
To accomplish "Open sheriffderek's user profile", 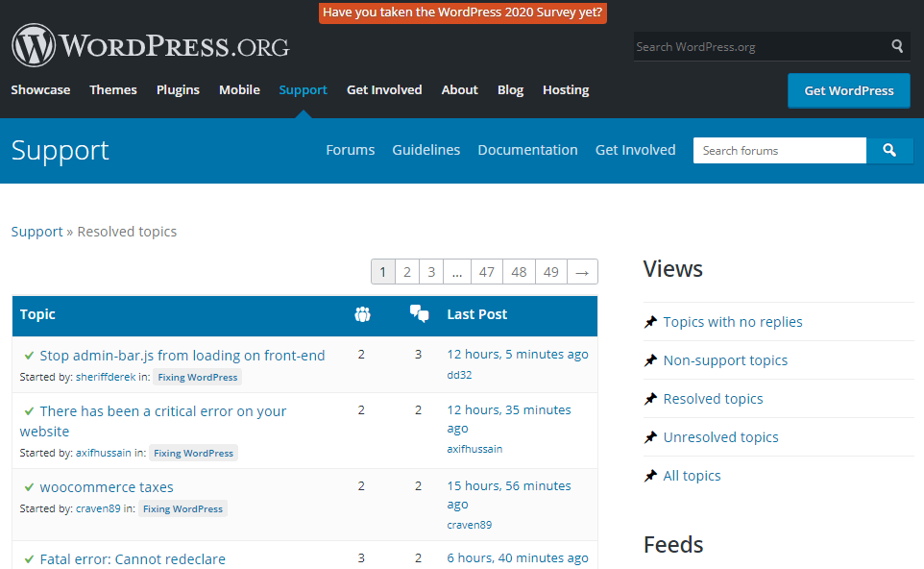I will pos(106,377).
